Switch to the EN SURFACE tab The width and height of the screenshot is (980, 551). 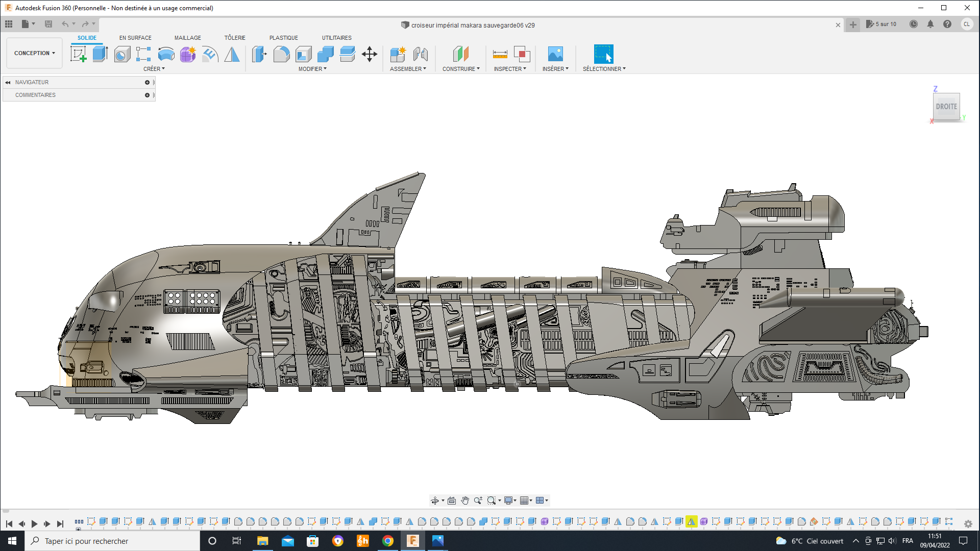click(135, 38)
